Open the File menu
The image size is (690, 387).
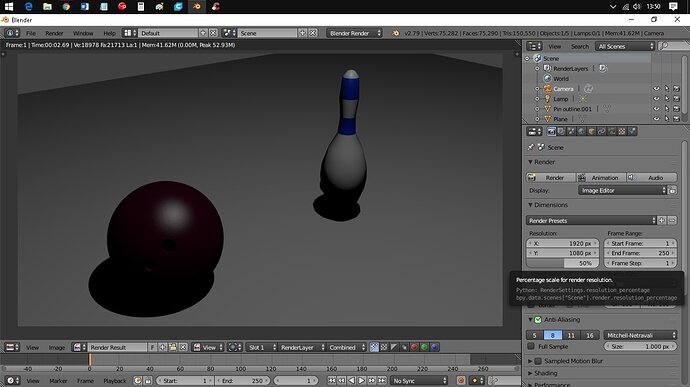tap(31, 33)
